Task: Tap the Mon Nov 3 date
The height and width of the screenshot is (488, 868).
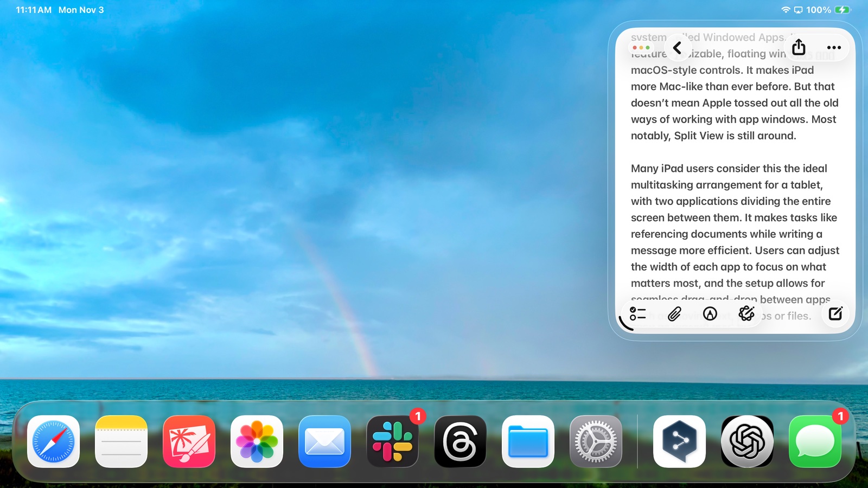Action: pos(81,10)
